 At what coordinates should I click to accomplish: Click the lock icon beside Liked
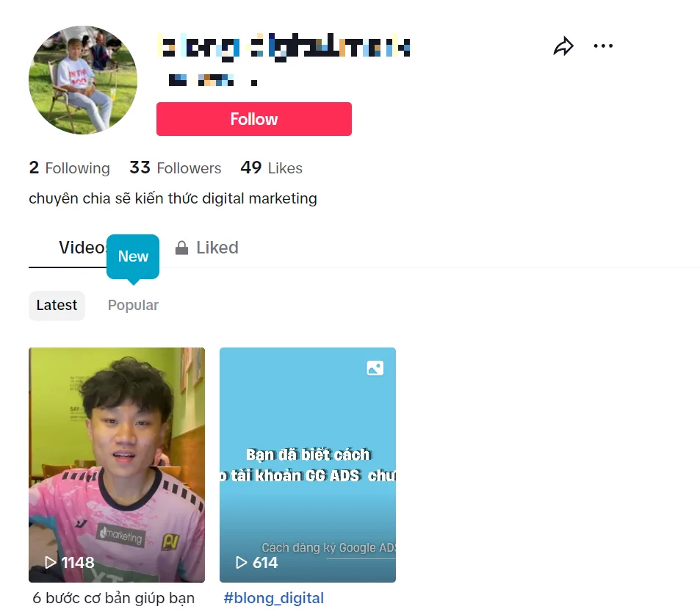(181, 248)
